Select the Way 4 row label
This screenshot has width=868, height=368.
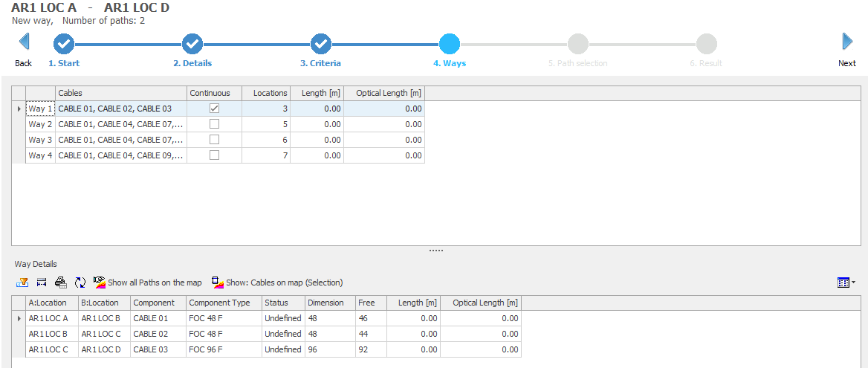pyautogui.click(x=40, y=155)
